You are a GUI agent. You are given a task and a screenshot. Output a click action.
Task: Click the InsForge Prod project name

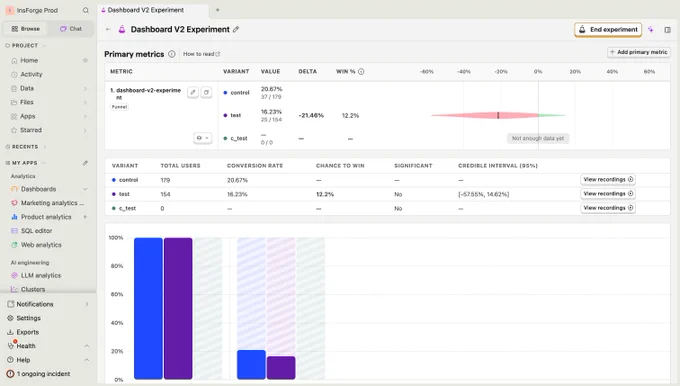(37, 10)
